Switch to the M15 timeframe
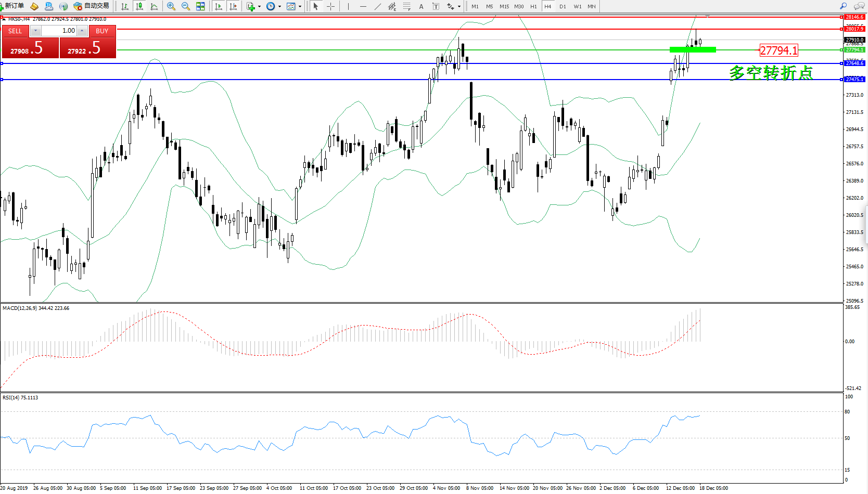The image size is (868, 494). (x=504, y=6)
